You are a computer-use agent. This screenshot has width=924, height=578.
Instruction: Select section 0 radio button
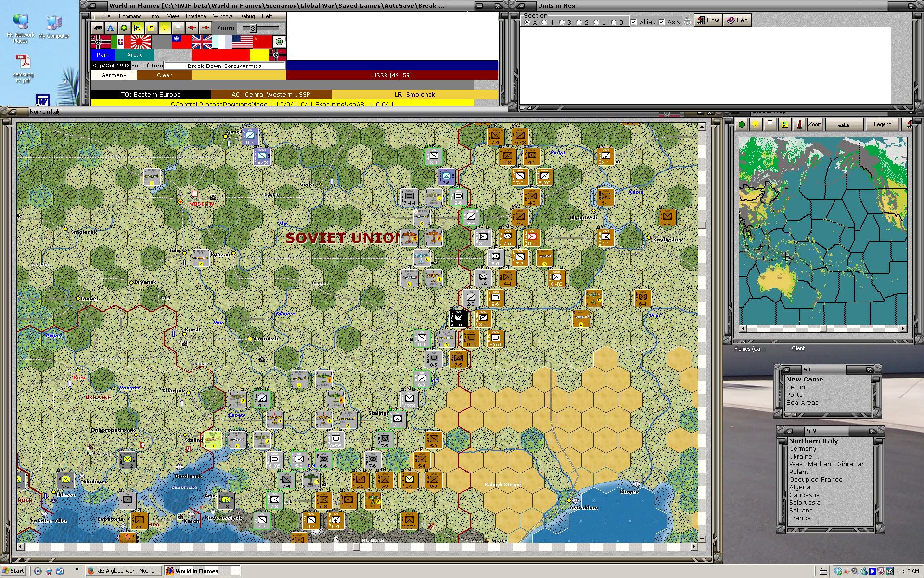click(614, 22)
